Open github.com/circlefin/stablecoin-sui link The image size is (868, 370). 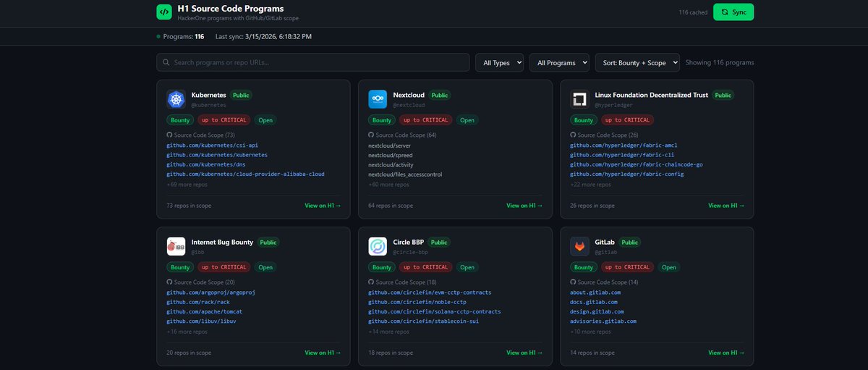click(425, 321)
